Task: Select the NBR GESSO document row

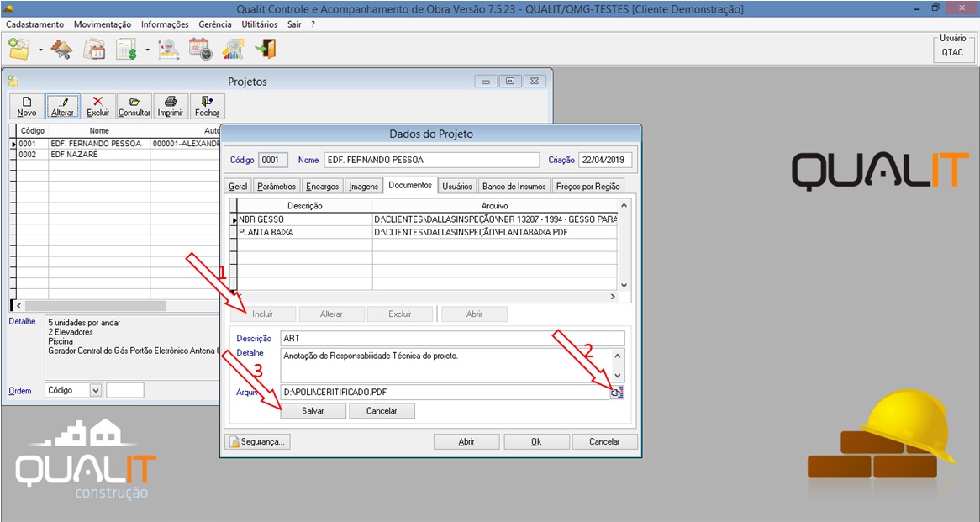Action: coord(427,219)
